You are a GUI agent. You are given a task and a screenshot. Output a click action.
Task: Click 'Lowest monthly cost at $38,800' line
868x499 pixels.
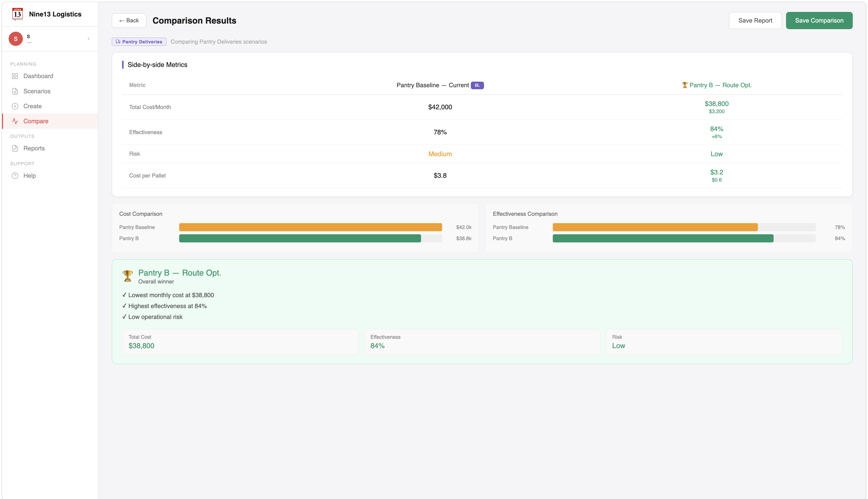click(x=168, y=295)
